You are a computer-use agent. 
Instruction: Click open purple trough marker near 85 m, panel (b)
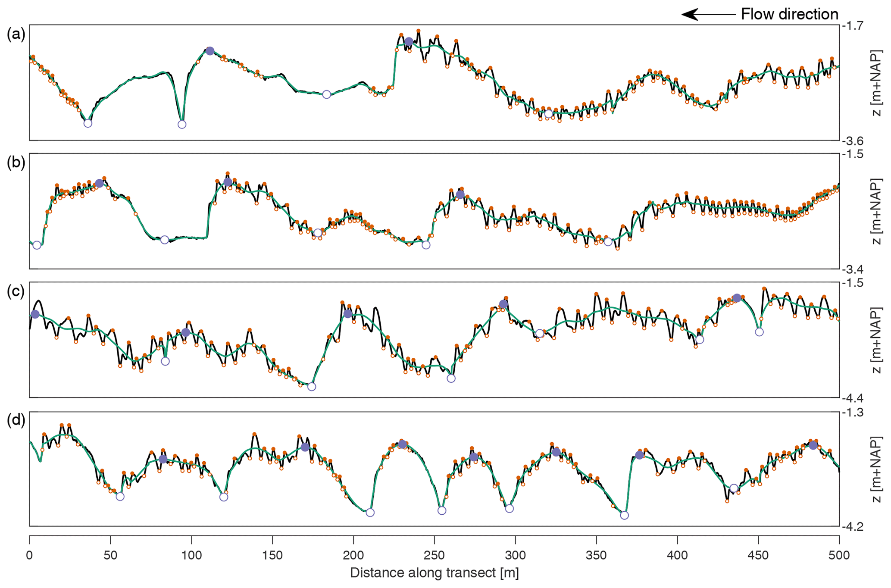(x=165, y=240)
